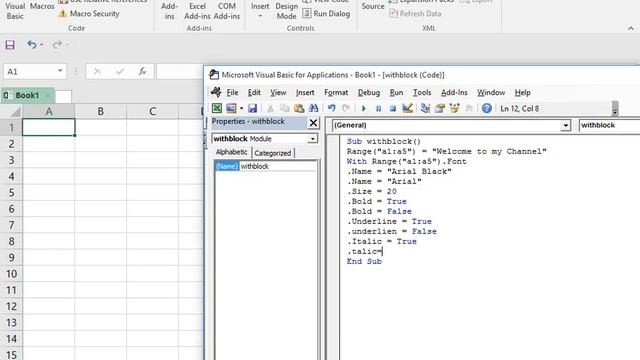Click the Name Box showing A1

click(x=29, y=71)
